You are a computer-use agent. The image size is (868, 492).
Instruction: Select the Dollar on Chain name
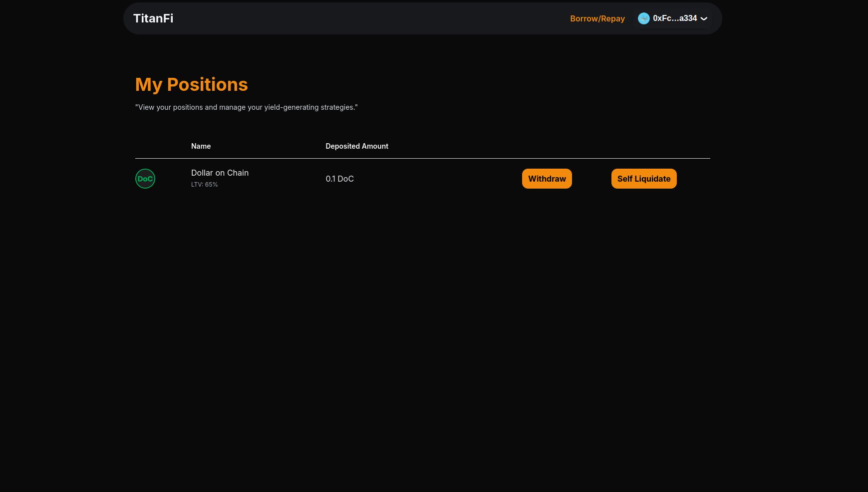click(x=220, y=173)
